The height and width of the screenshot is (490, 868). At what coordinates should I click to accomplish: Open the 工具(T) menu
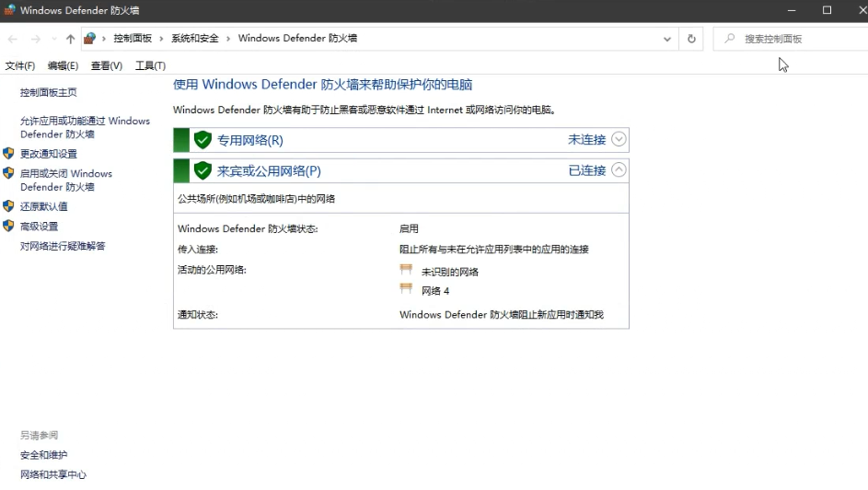pyautogui.click(x=150, y=66)
